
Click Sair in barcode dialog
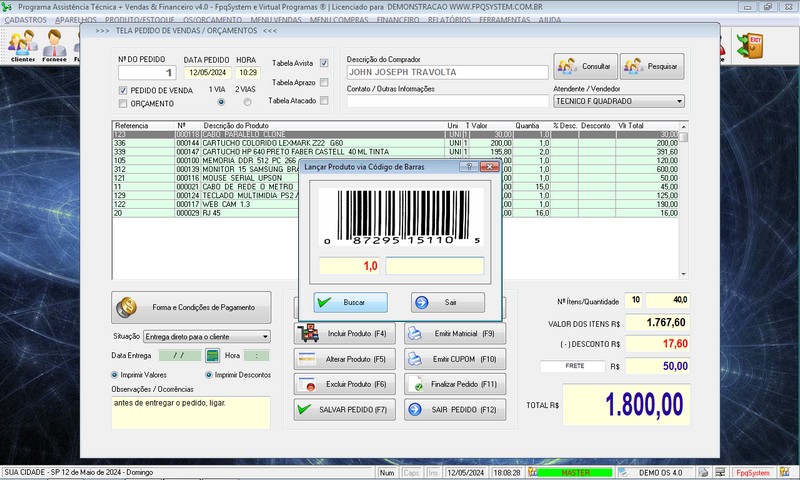pyautogui.click(x=448, y=302)
